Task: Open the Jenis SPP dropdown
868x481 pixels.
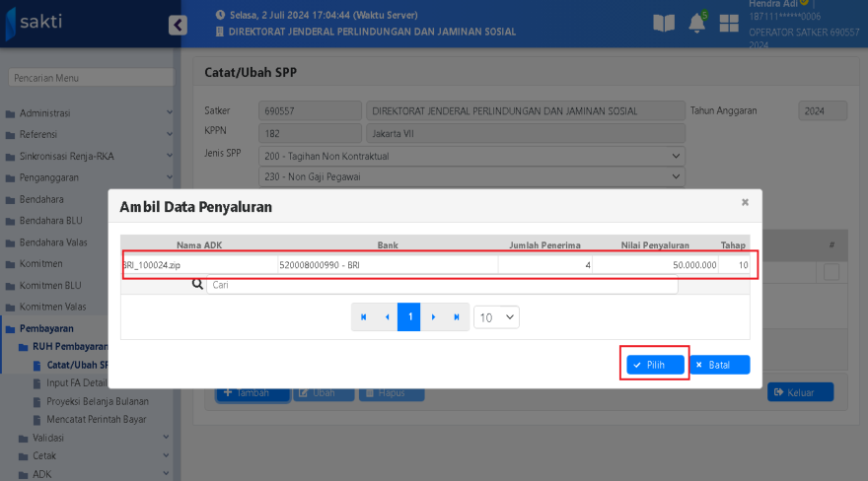Action: 471,156
